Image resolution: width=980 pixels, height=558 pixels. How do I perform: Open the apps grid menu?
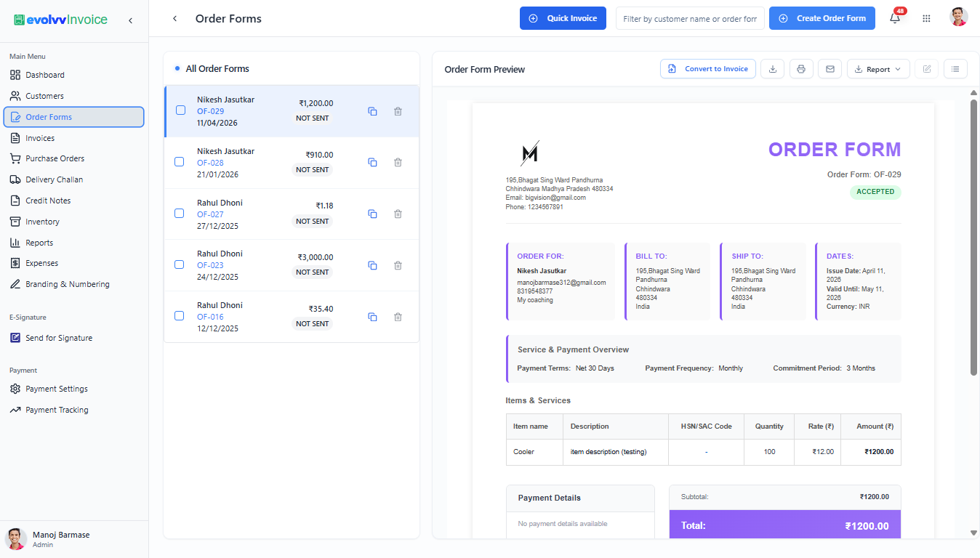click(x=926, y=19)
